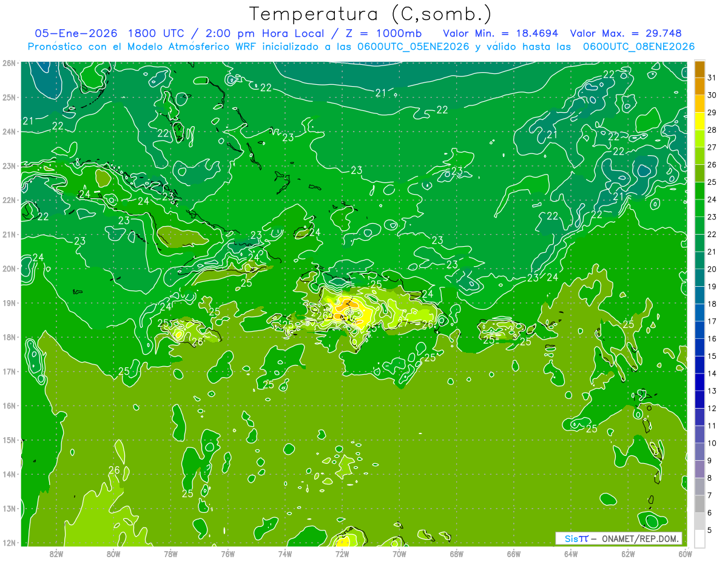
Task: Click the "13N" latitude axis label
Action: click(8, 508)
